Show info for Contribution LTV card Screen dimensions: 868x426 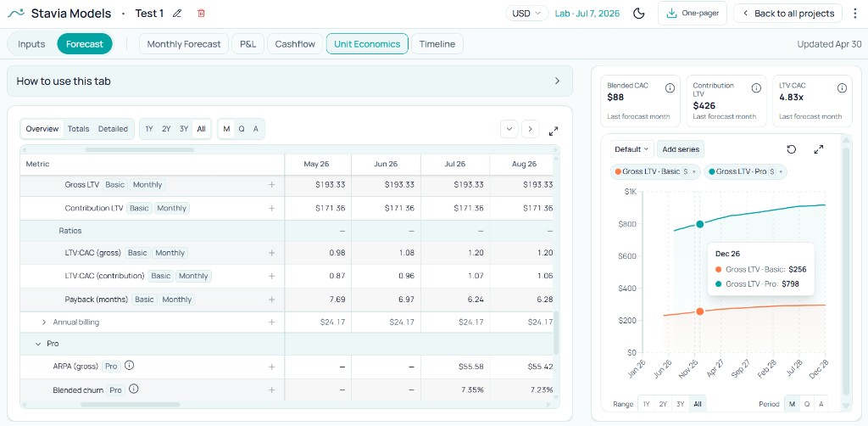[756, 88]
